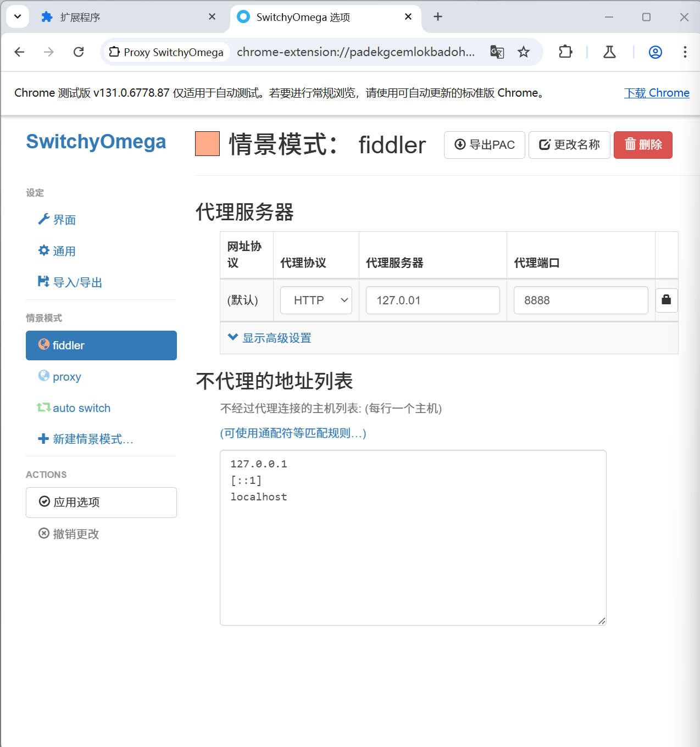Click the chevron icon beside 显示高级设置
The image size is (700, 747).
pyautogui.click(x=233, y=337)
